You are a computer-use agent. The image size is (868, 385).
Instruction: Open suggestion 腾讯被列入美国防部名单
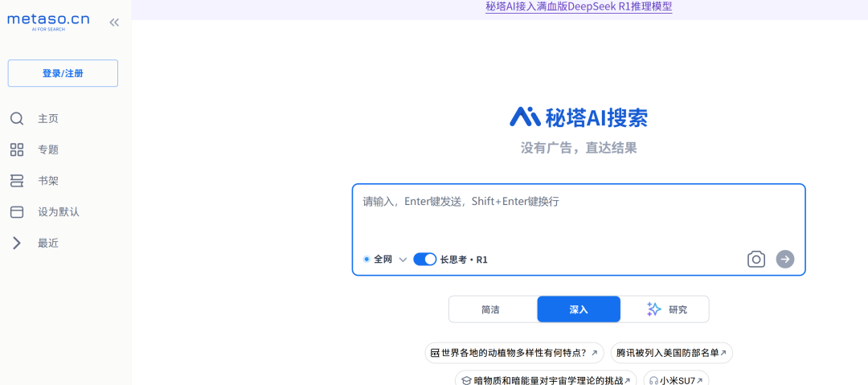[x=671, y=353]
